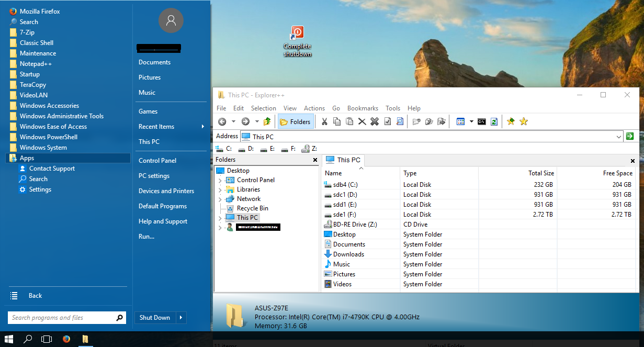The image size is (644, 347).
Task: Open Devices and Printers from Start menu
Action: (x=166, y=191)
